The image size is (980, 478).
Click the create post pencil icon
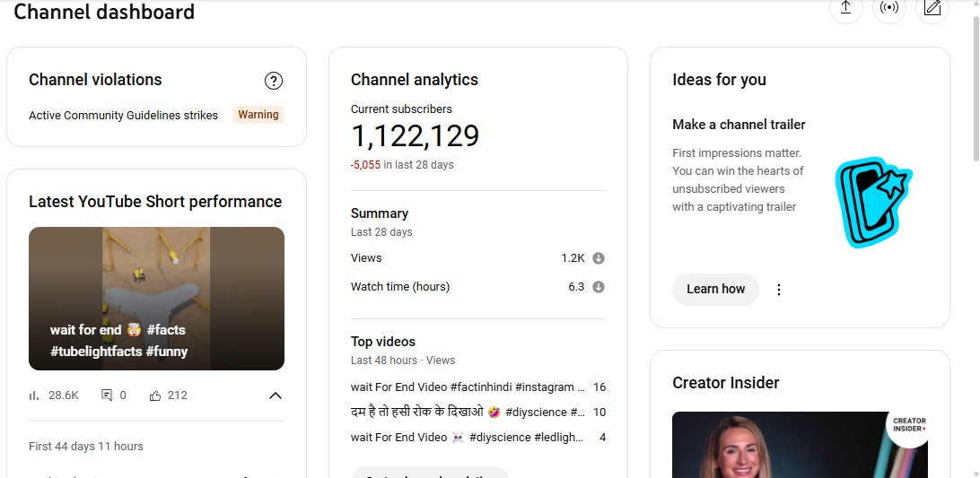point(932,8)
